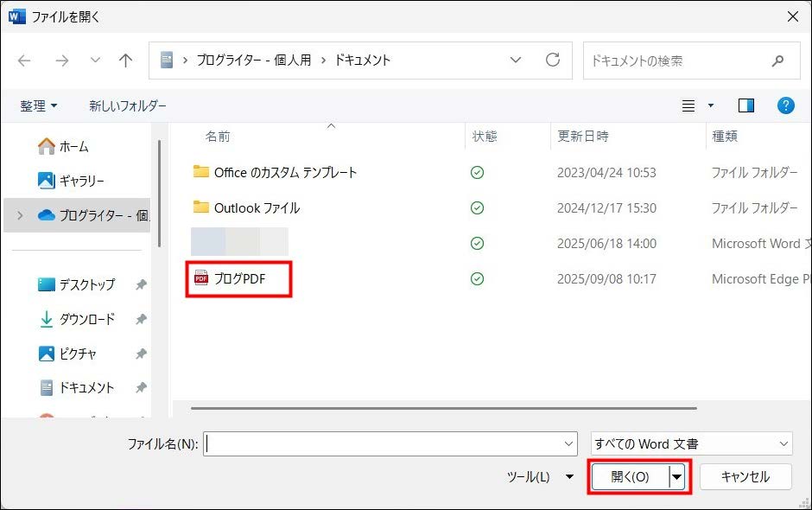Click the 開く(O) button
The image size is (812, 510).
click(x=630, y=476)
